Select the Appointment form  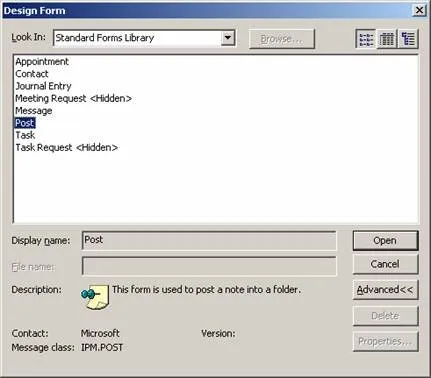(x=42, y=62)
